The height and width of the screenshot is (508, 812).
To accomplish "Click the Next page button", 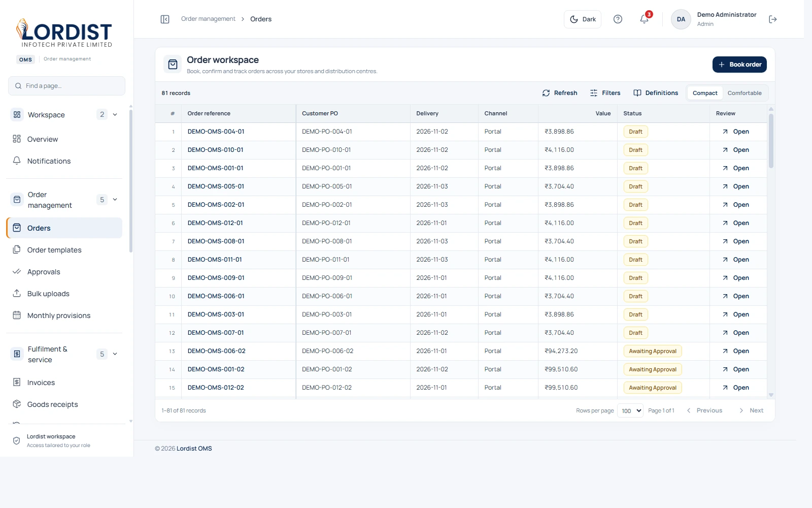I will 751,410.
